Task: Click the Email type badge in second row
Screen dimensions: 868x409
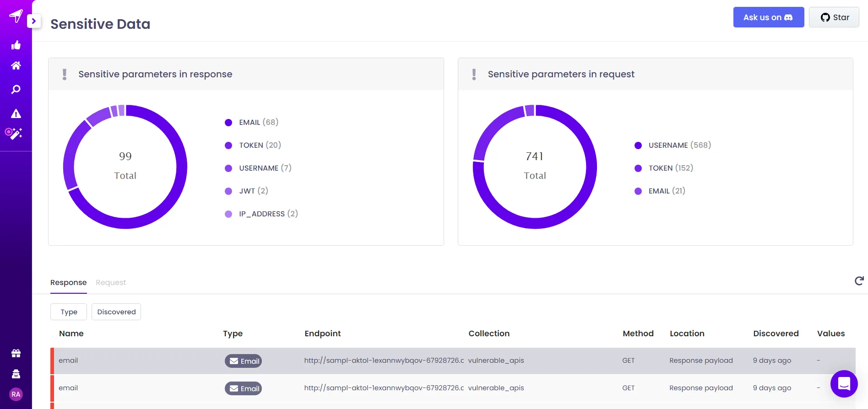Action: click(243, 388)
